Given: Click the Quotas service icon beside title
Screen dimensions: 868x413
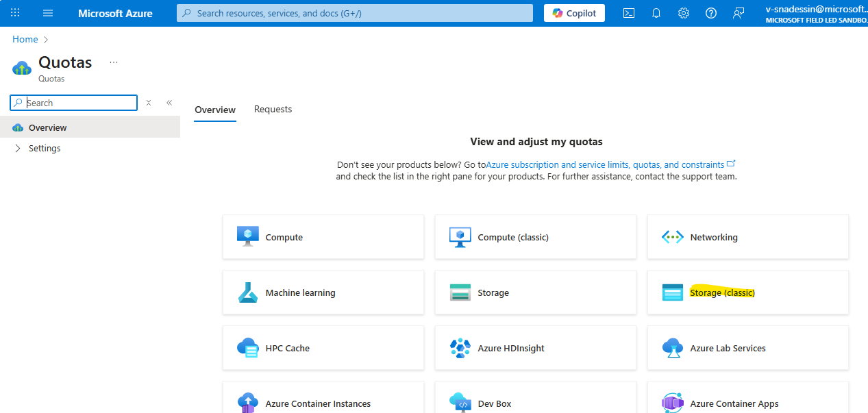Looking at the screenshot, I should (x=22, y=68).
